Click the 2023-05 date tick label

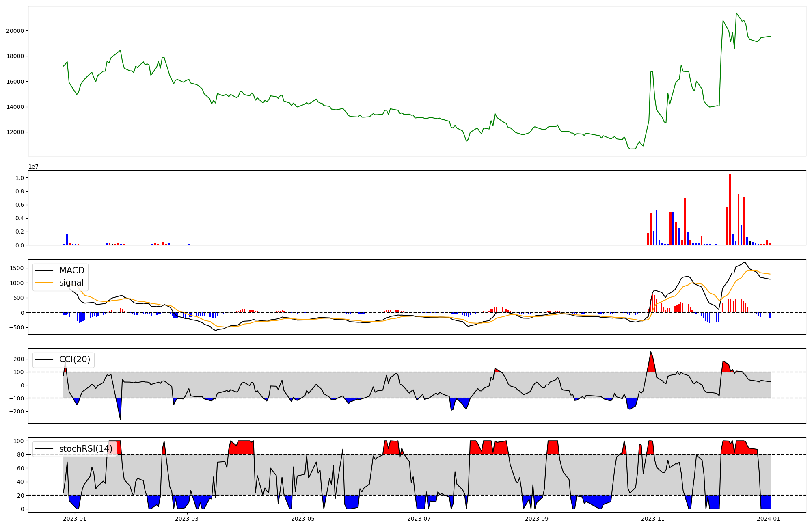[x=303, y=519]
